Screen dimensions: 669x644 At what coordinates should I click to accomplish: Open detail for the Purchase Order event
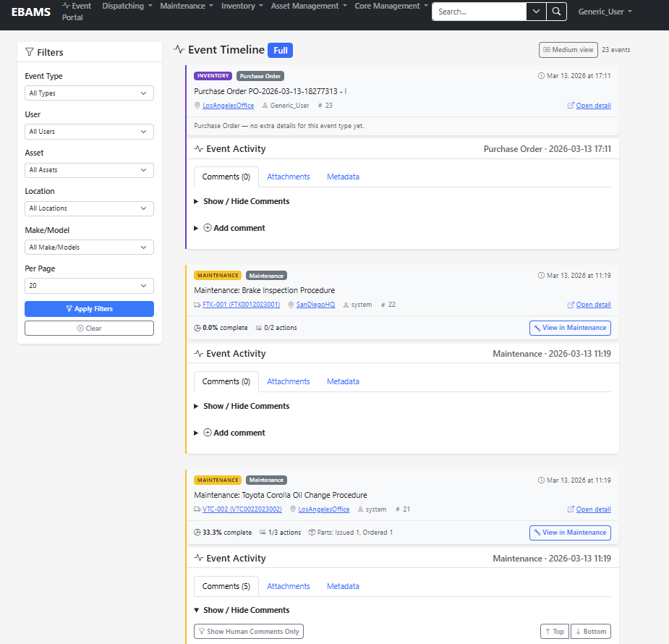[x=589, y=106]
